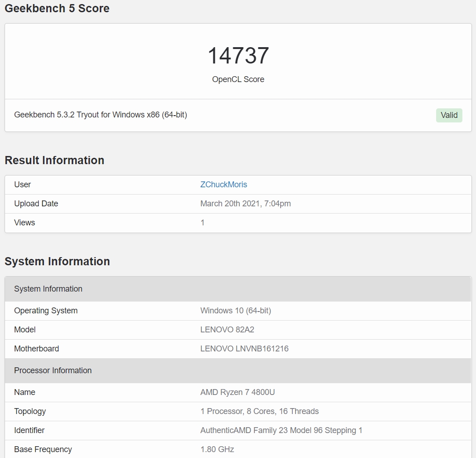Click the Upload Date label
Screen dimensions: 476x458
(36, 204)
